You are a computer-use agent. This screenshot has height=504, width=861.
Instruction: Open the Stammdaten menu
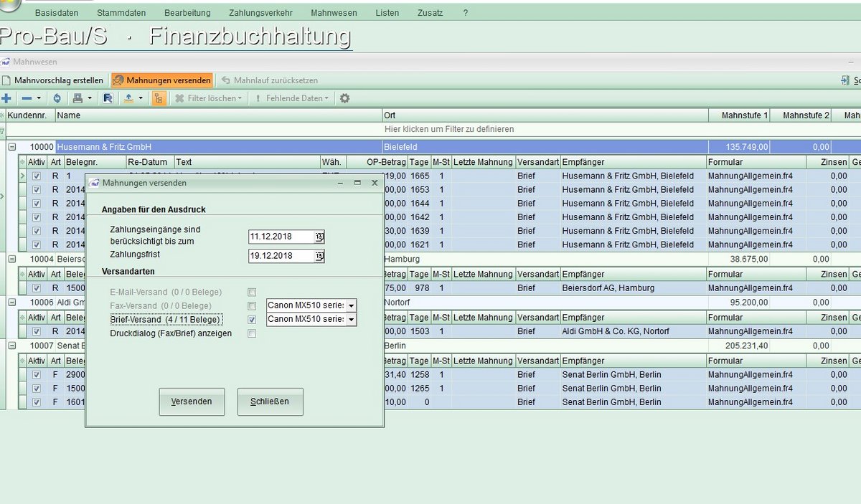pos(121,13)
